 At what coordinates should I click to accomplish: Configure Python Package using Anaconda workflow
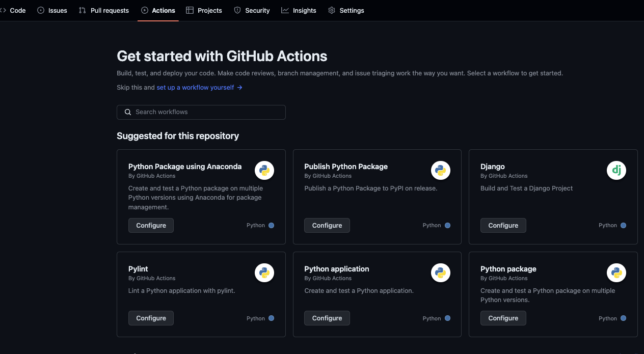click(151, 225)
